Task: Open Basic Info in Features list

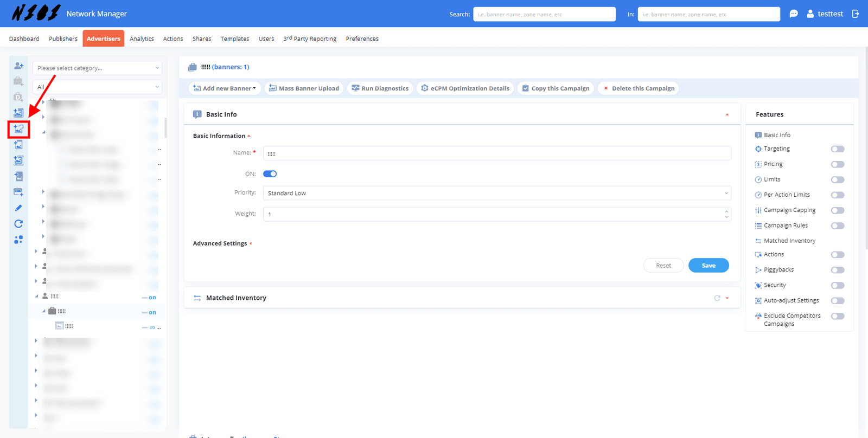Action: click(x=777, y=135)
